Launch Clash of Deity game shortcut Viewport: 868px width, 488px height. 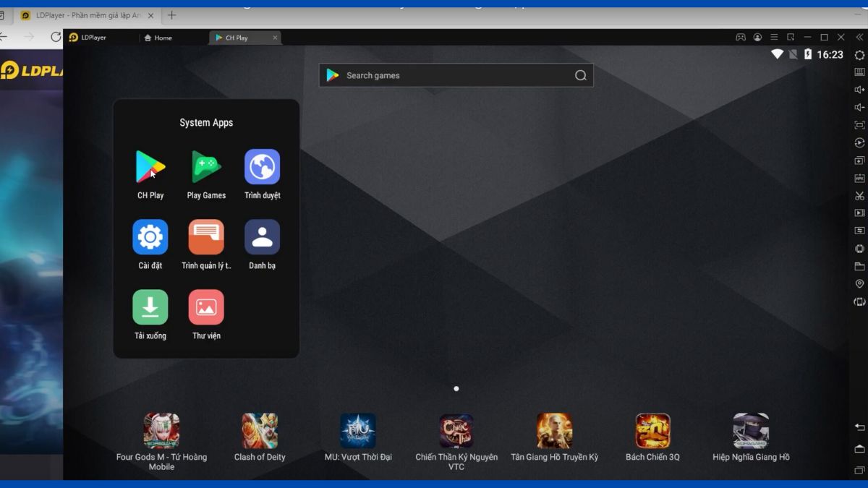260,431
